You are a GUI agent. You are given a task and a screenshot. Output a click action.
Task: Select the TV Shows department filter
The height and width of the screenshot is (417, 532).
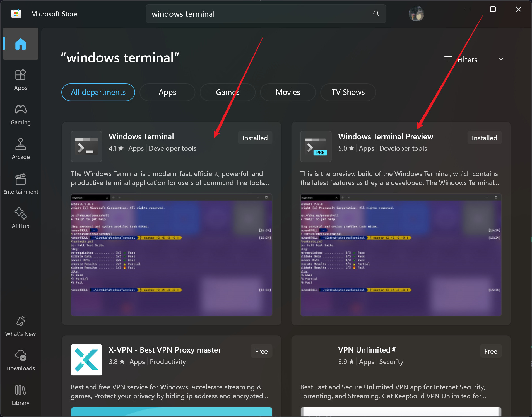348,92
